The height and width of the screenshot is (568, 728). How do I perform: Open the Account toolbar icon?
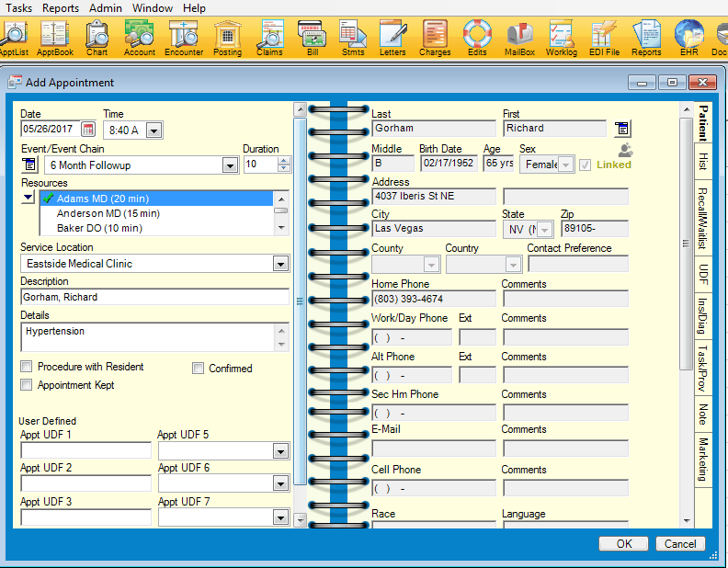pyautogui.click(x=140, y=38)
